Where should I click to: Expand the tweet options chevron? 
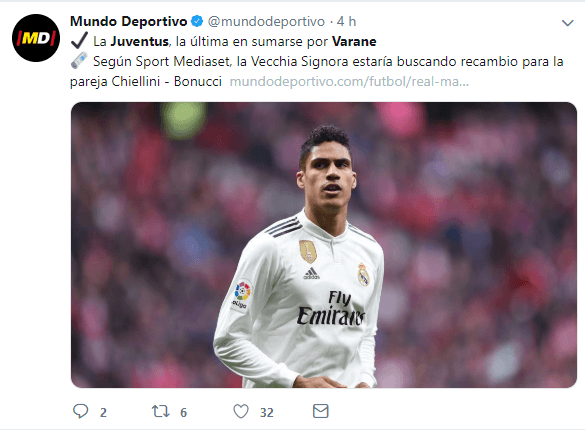point(567,23)
